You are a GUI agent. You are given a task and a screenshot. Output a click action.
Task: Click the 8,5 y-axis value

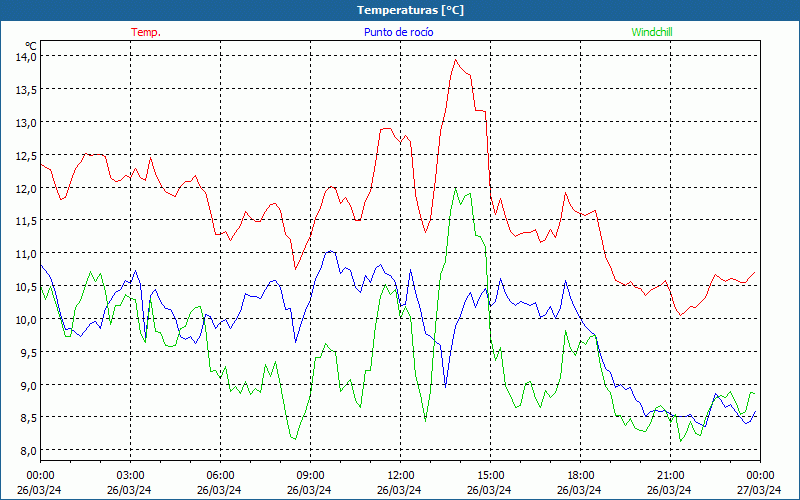click(x=28, y=418)
